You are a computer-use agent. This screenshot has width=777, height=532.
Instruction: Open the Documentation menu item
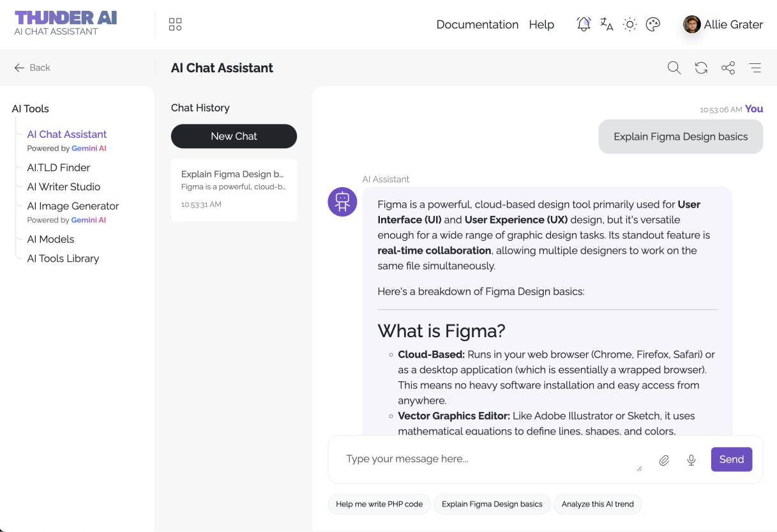477,24
